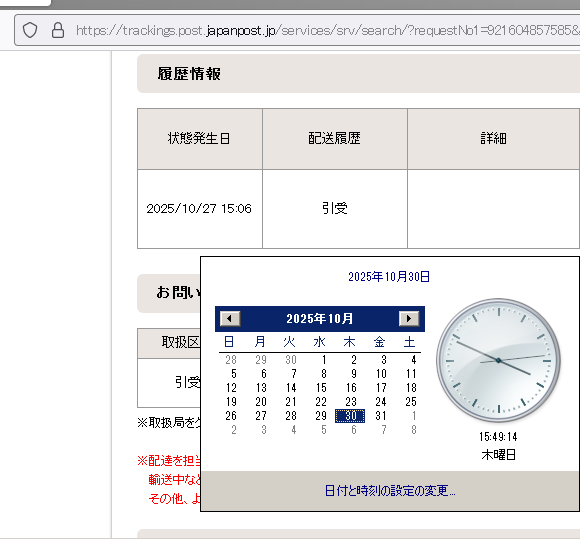Click the padlock site security icon

58,30
